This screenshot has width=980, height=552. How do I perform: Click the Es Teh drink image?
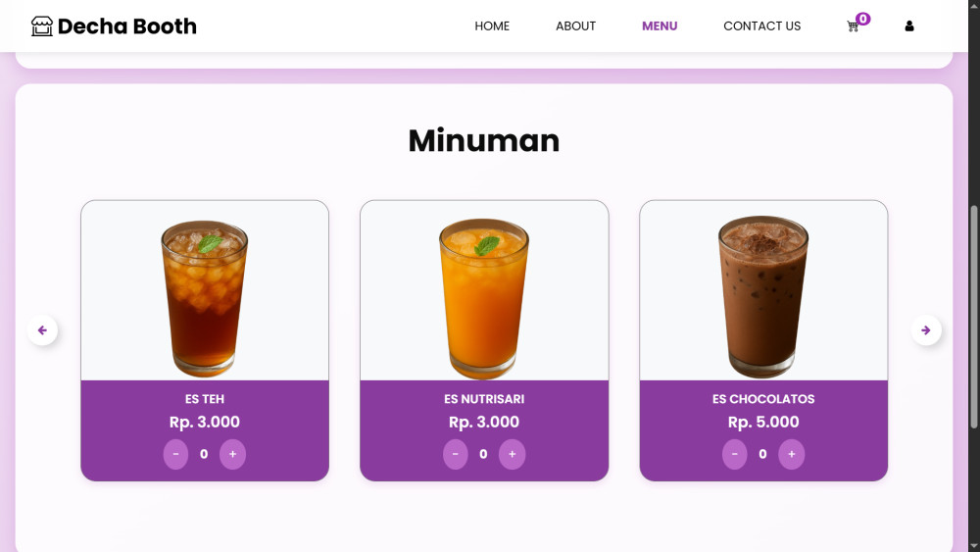point(205,296)
